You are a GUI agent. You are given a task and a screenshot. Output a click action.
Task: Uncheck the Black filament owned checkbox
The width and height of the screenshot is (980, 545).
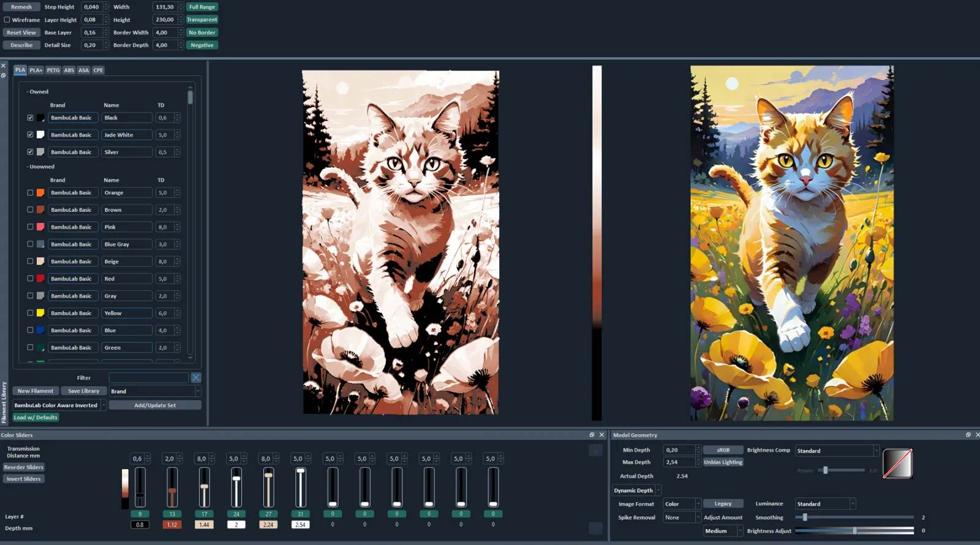click(30, 118)
